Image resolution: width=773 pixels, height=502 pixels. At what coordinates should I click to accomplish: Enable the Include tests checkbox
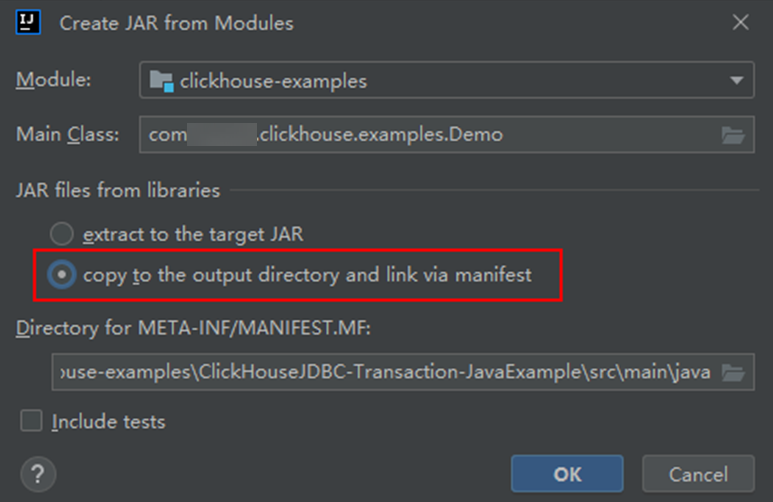coord(31,421)
